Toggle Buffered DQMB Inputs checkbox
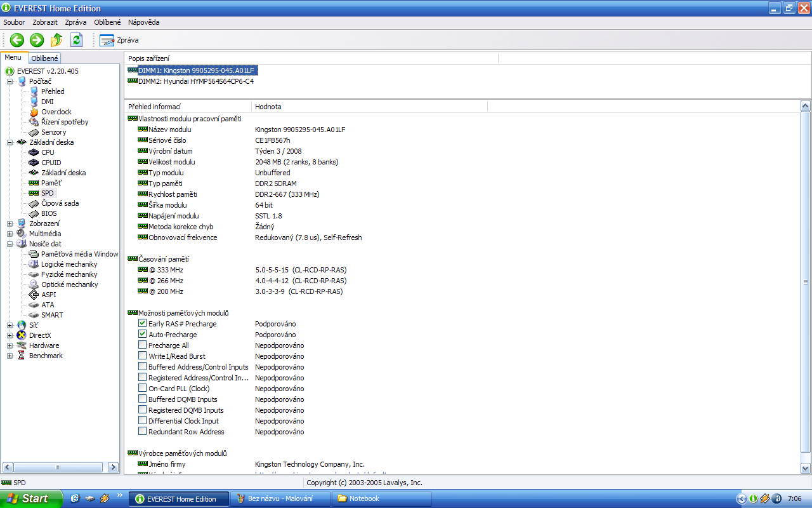The height and width of the screenshot is (508, 812). coord(143,399)
